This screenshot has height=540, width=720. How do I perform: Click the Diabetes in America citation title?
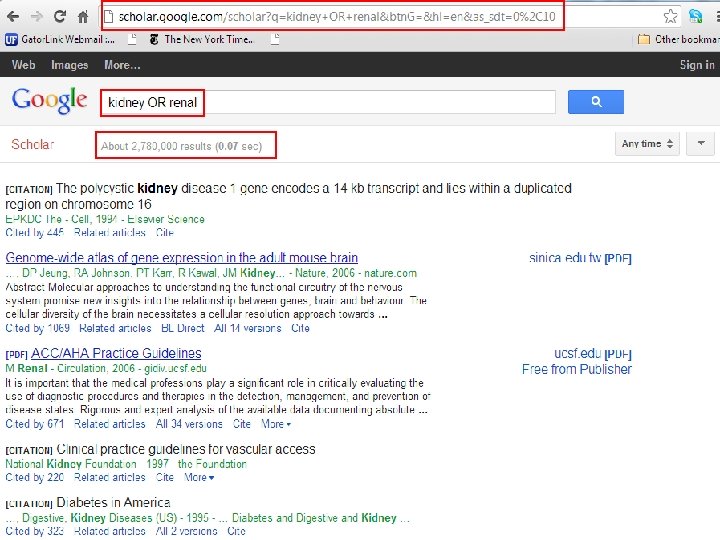[x=113, y=502]
